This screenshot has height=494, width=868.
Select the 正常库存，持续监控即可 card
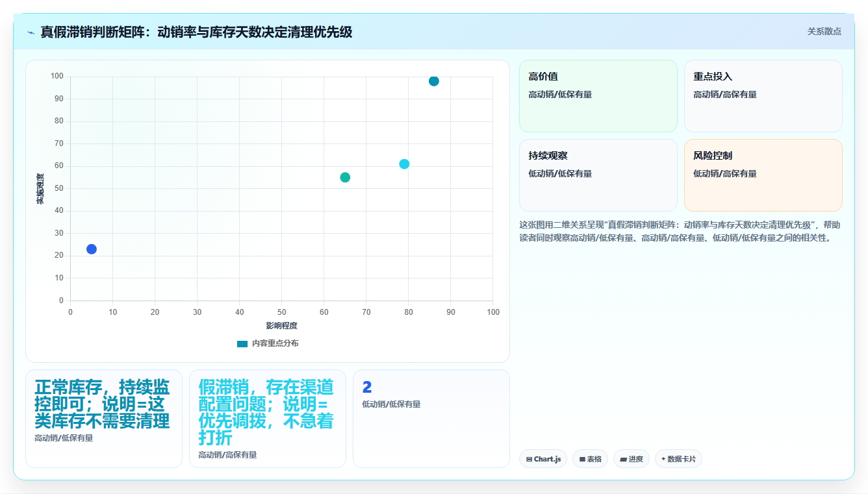104,419
